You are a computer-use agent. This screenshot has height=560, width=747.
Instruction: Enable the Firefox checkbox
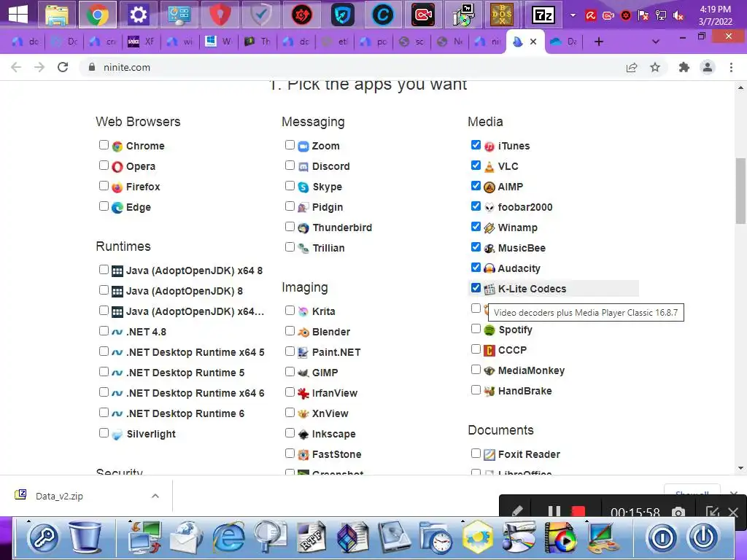pyautogui.click(x=104, y=186)
